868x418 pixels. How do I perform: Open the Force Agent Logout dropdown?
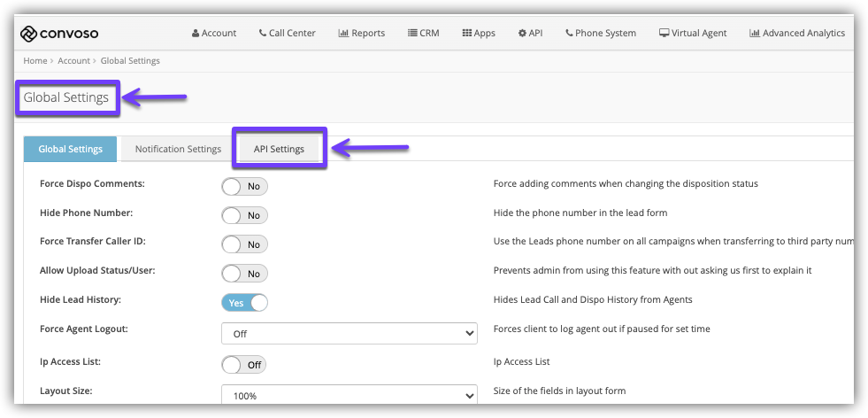pyautogui.click(x=350, y=334)
